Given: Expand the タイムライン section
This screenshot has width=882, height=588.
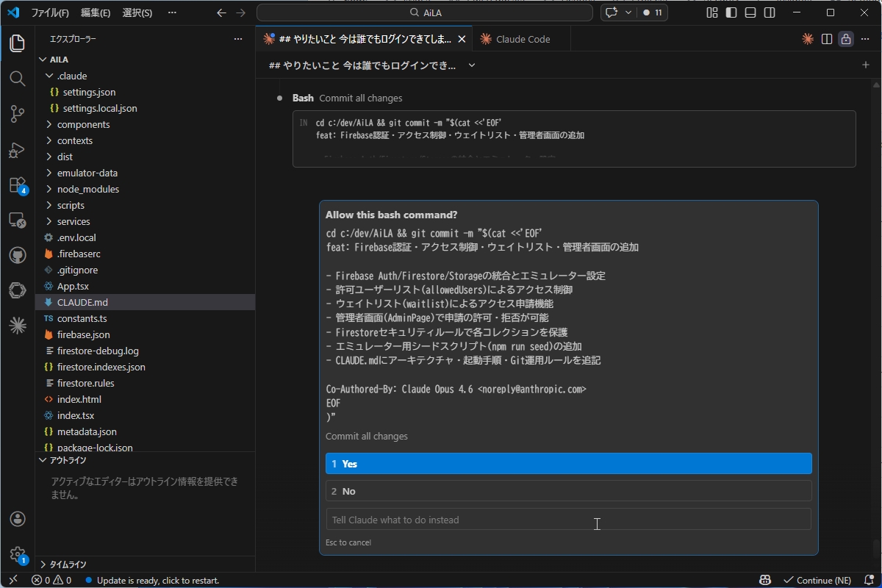Looking at the screenshot, I should tap(43, 564).
